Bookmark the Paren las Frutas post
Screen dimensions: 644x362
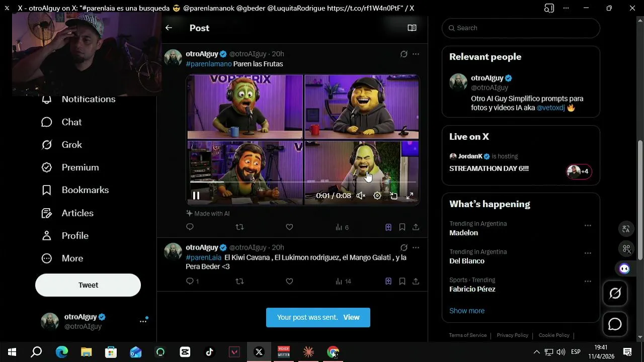[402, 227]
